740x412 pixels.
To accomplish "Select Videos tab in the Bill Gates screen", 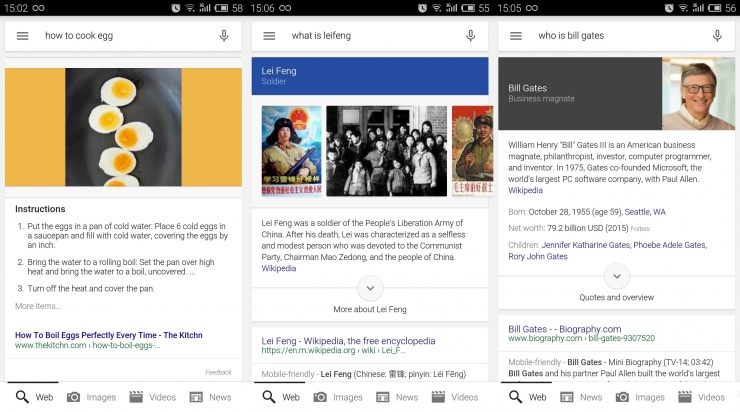I will click(701, 397).
